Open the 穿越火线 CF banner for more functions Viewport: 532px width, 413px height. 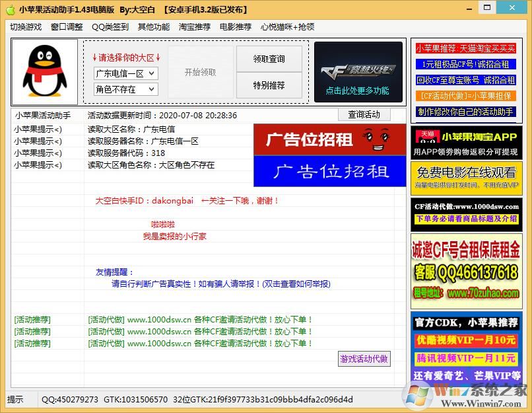pyautogui.click(x=358, y=70)
